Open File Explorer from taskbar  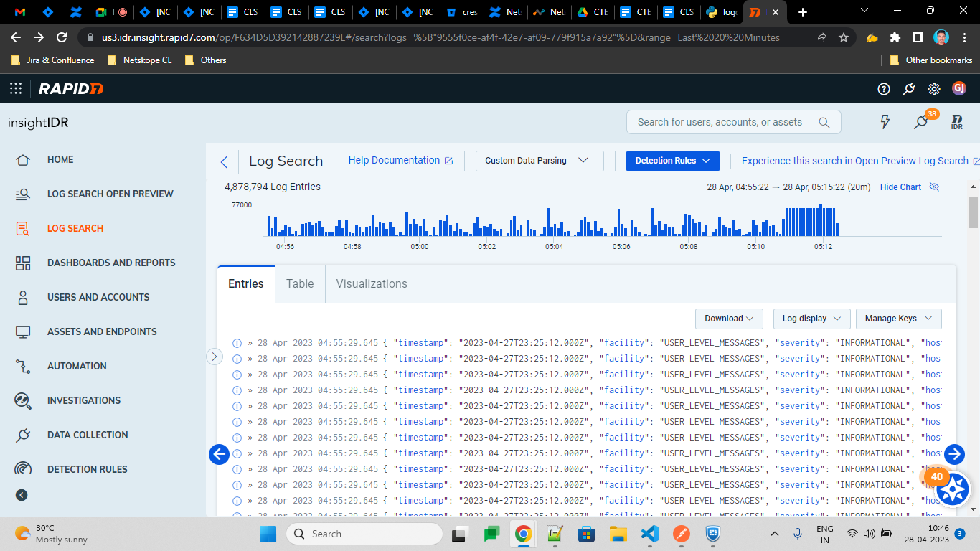point(618,534)
